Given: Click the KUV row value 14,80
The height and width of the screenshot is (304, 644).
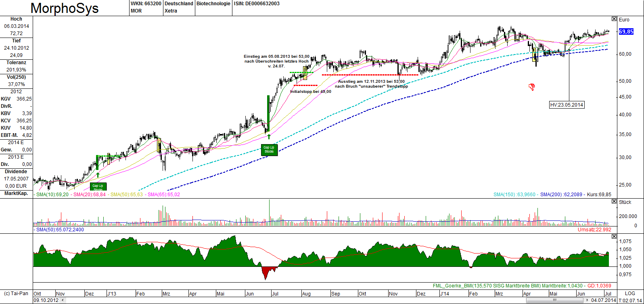Looking at the screenshot, I should (26, 128).
